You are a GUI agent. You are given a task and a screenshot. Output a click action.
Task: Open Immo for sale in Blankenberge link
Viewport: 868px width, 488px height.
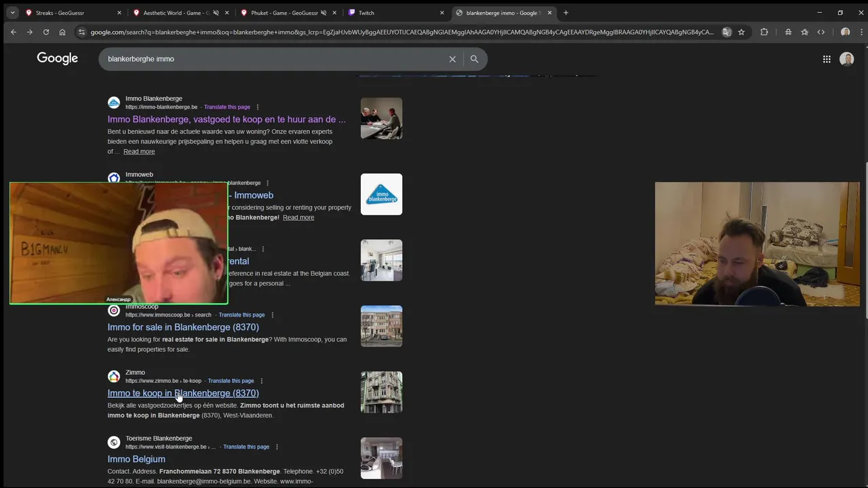point(183,327)
